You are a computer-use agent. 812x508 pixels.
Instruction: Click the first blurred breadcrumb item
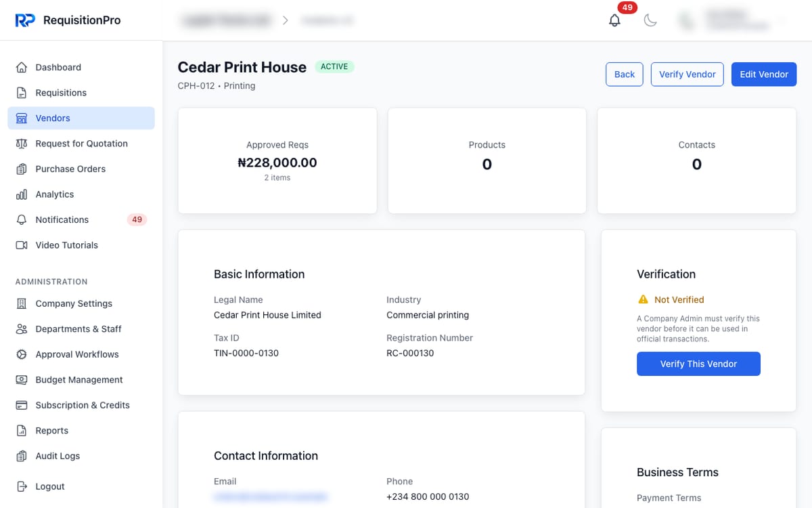pyautogui.click(x=226, y=20)
